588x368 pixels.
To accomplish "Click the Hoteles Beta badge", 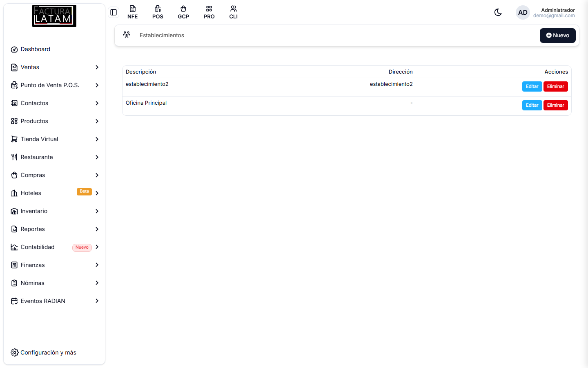I will pos(84,191).
